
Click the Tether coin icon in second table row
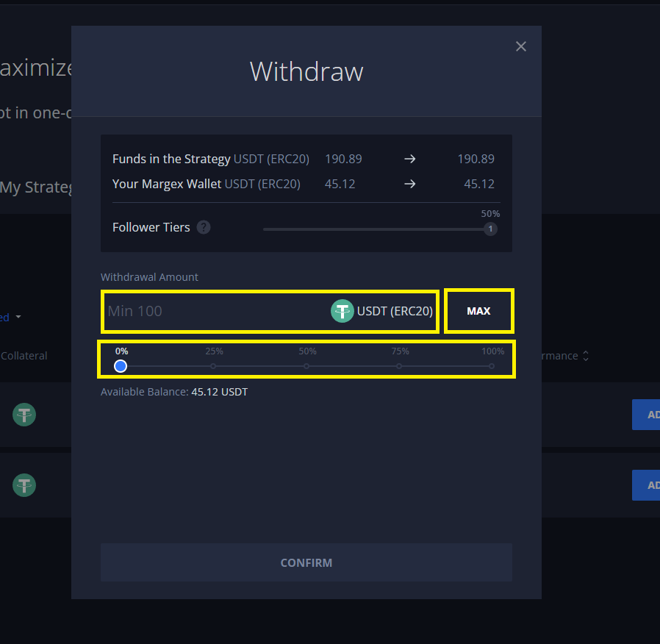tap(24, 485)
